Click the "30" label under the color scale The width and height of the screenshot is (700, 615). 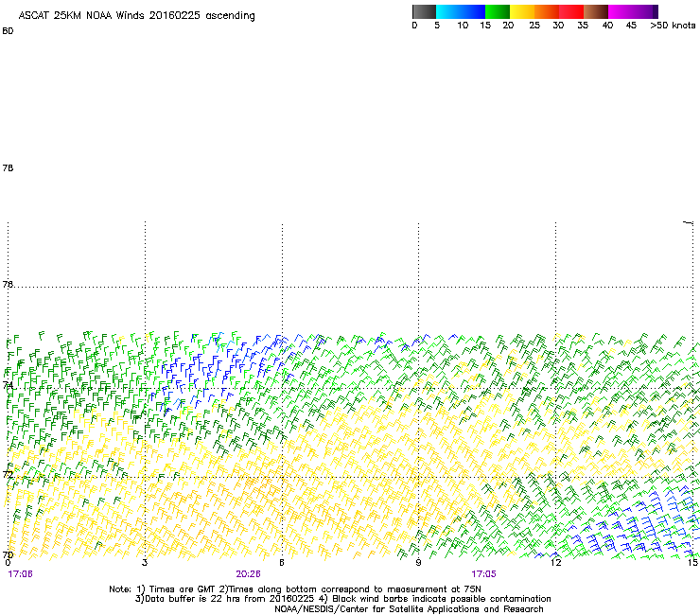click(x=558, y=26)
